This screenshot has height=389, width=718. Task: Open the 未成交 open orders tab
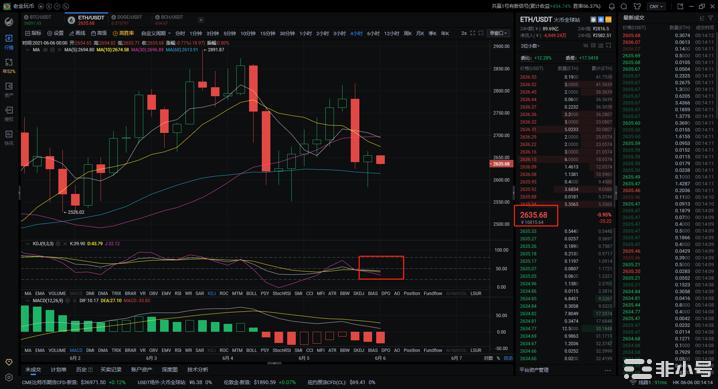click(x=33, y=369)
